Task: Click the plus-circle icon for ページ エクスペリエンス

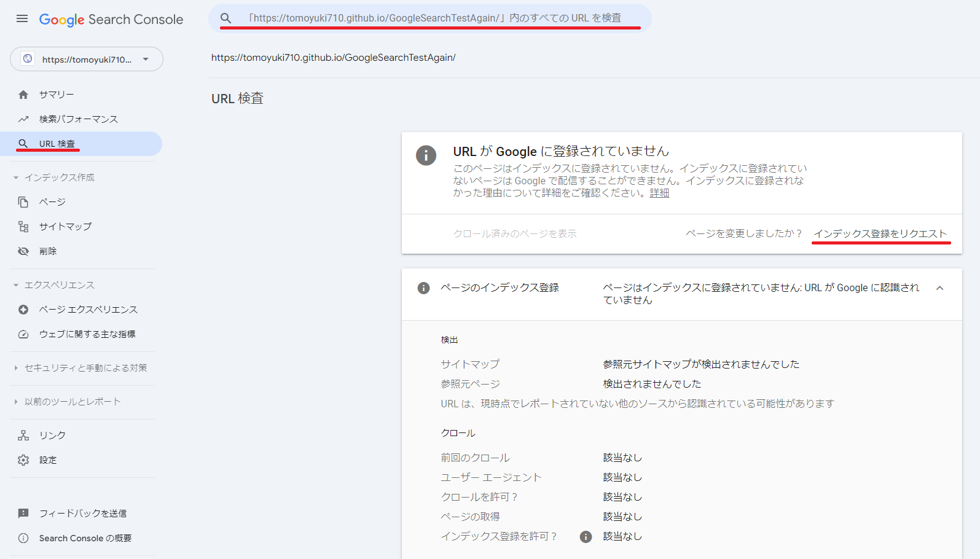Action: tap(23, 310)
